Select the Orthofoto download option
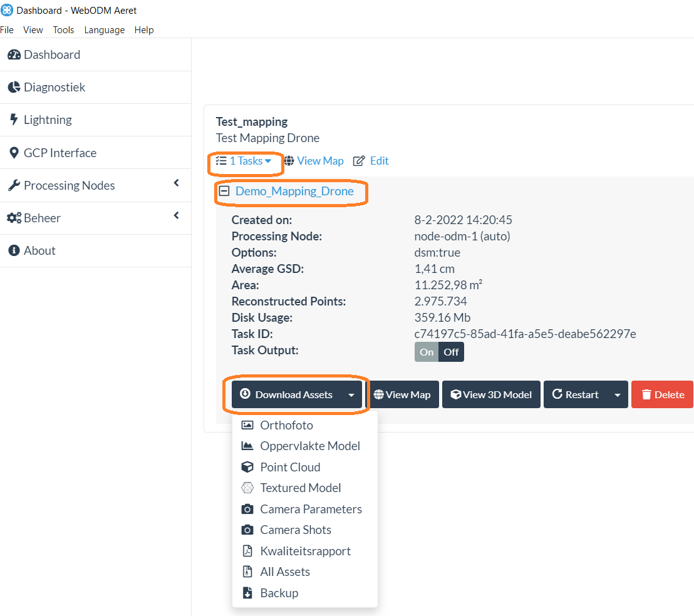This screenshot has height=616, width=694. click(x=285, y=425)
